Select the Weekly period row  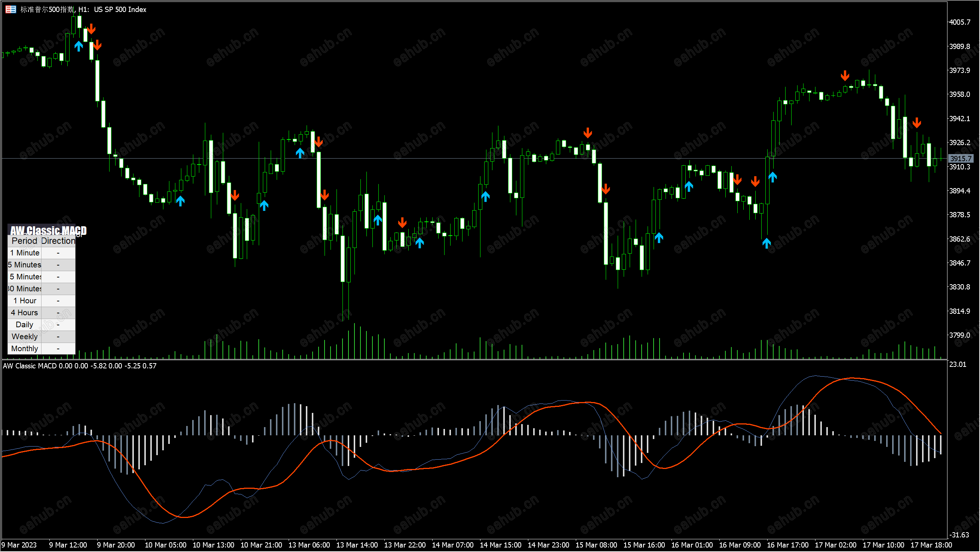coord(25,337)
